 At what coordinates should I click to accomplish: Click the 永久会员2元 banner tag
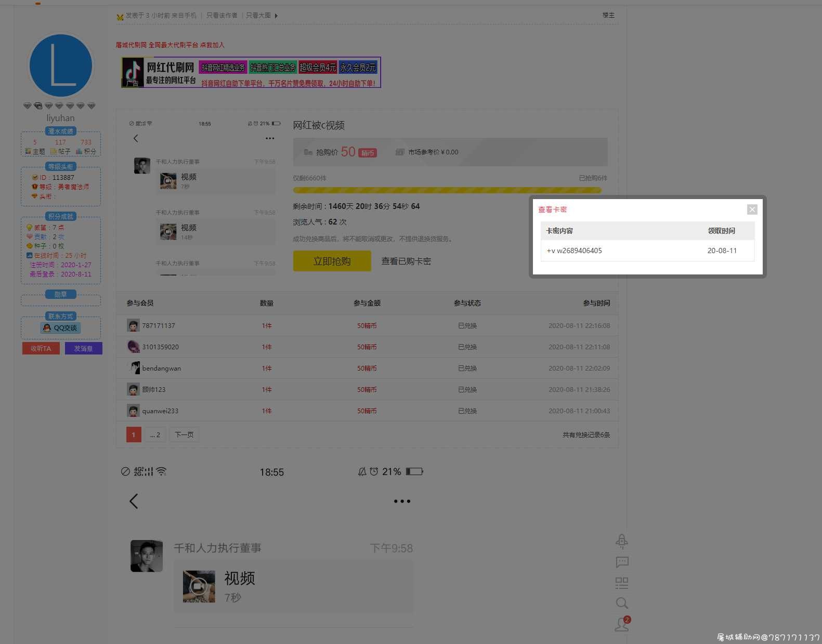tap(358, 68)
